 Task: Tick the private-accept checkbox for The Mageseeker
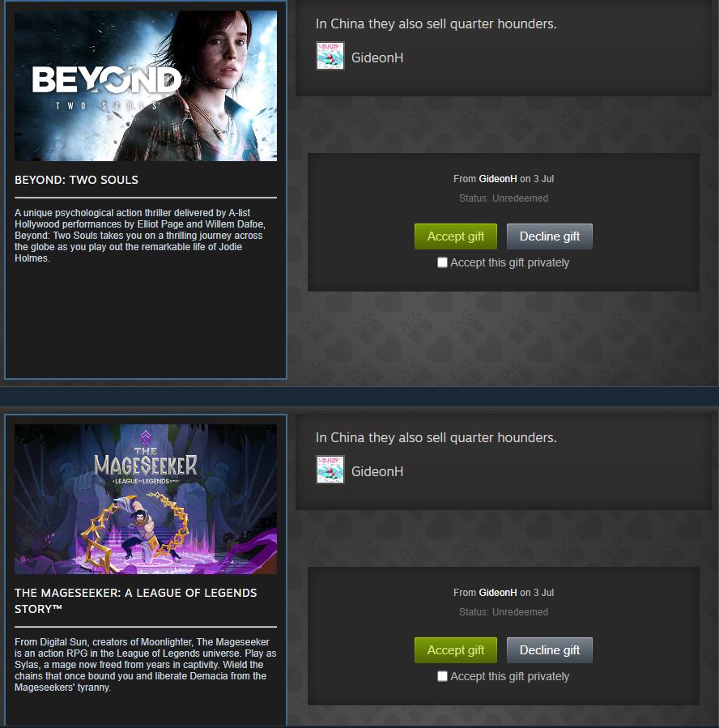click(442, 676)
